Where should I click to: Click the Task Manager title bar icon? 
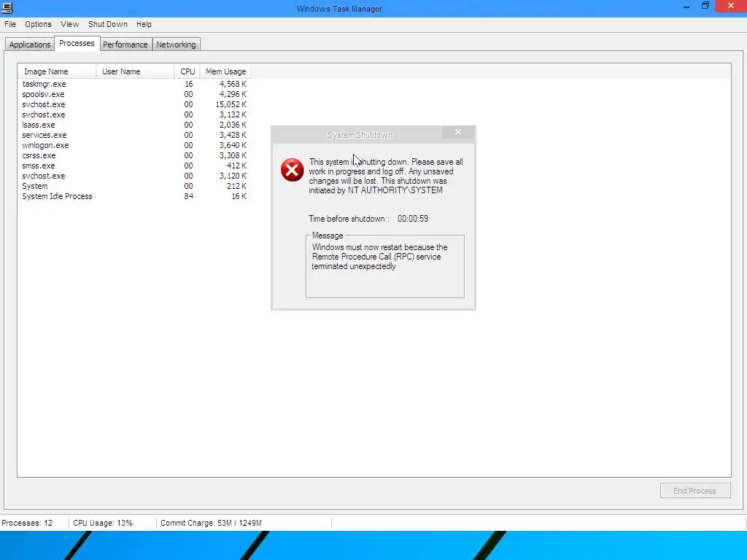pos(7,8)
